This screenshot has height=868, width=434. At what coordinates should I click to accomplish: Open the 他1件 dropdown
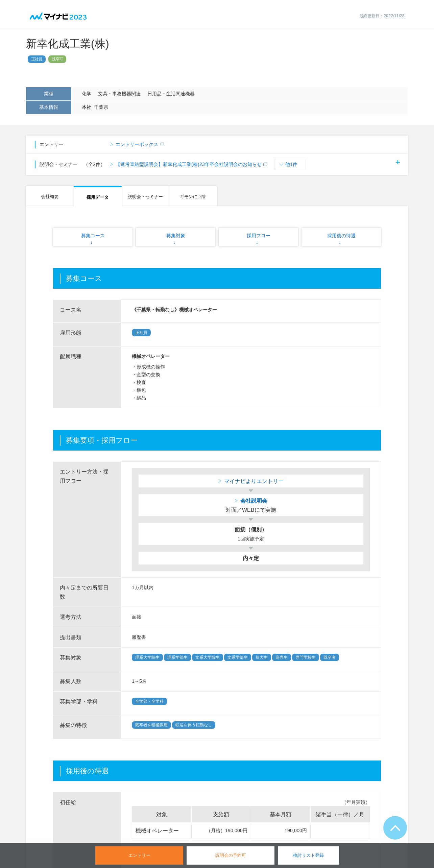290,164
